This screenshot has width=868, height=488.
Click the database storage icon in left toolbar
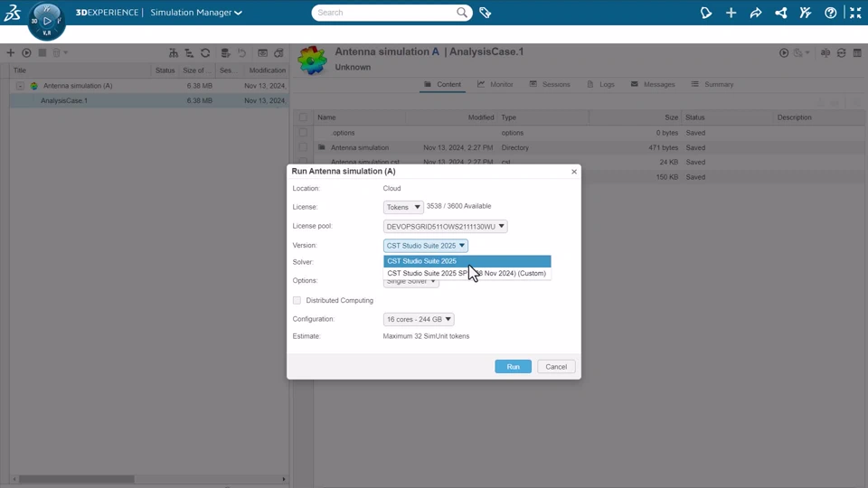pos(225,53)
